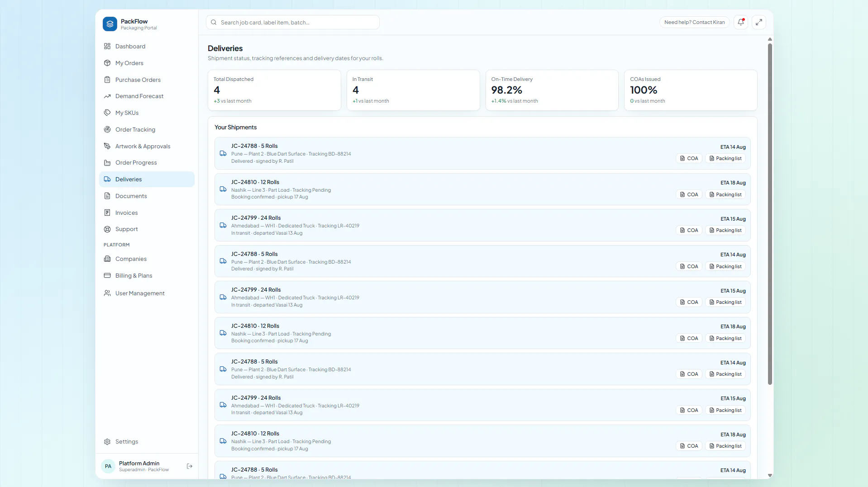868x487 pixels.
Task: Click the scrollbar down arrow
Action: pos(770,475)
